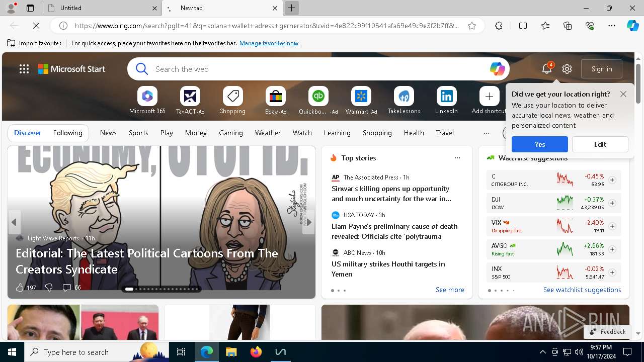Viewport: 644px width, 362px height.
Task: Open more options for Top stories
Action: pyautogui.click(x=457, y=158)
